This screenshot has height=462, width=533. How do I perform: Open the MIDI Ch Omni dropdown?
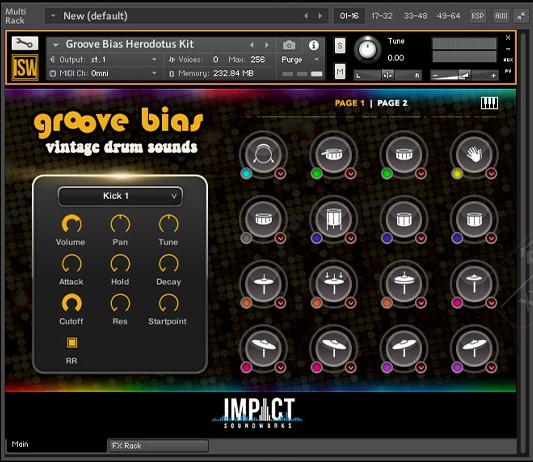point(104,73)
